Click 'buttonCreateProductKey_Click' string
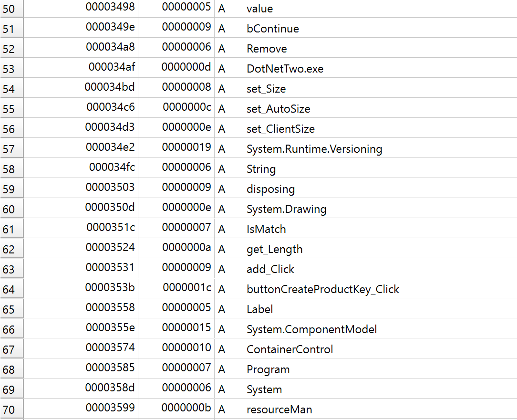 (323, 289)
